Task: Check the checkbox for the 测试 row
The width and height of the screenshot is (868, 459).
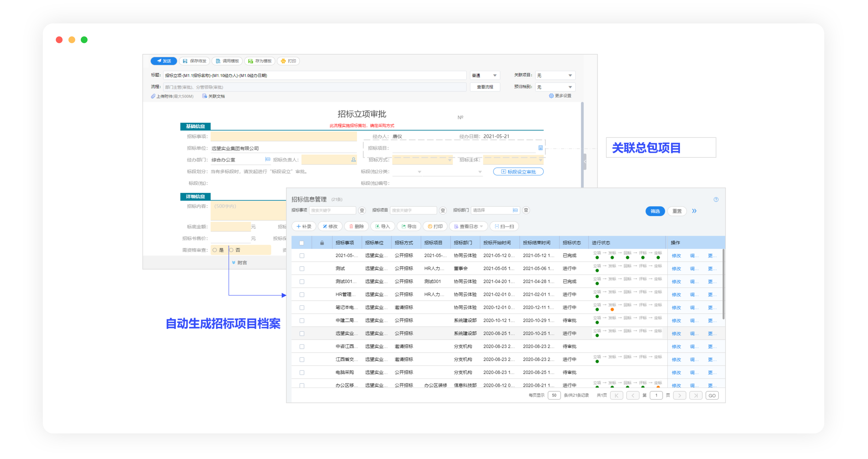Action: 301,268
